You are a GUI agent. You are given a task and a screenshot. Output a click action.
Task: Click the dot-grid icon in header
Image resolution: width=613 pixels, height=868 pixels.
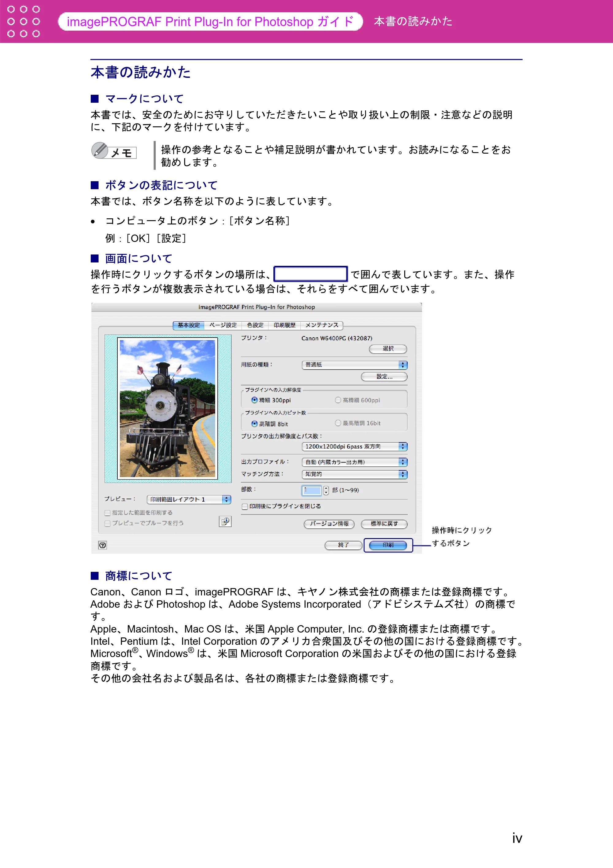click(23, 21)
